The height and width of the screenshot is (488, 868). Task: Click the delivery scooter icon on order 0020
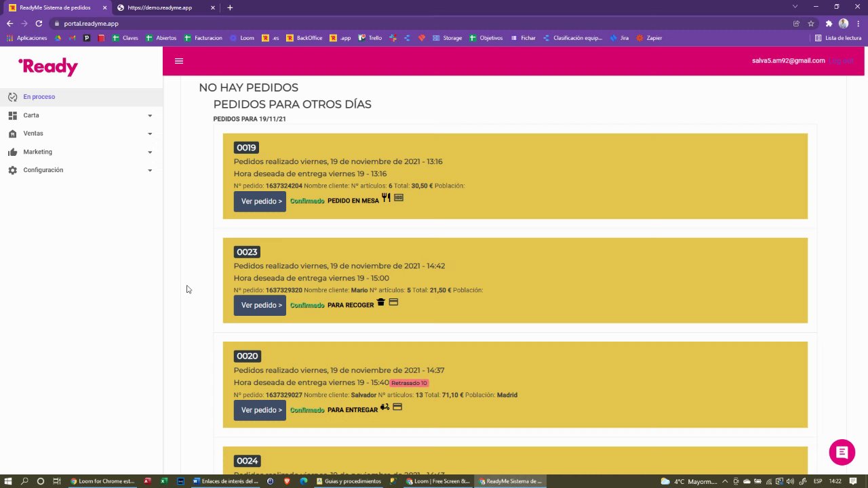click(x=384, y=407)
